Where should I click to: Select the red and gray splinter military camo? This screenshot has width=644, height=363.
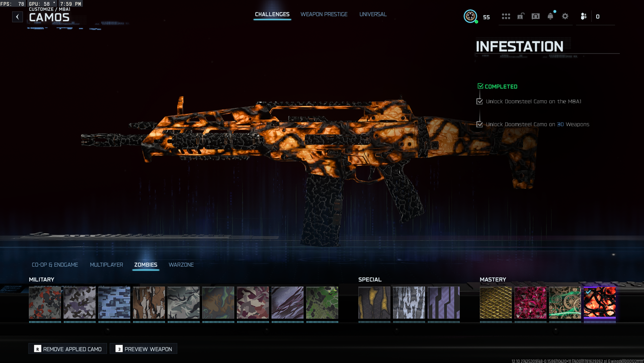point(45,303)
